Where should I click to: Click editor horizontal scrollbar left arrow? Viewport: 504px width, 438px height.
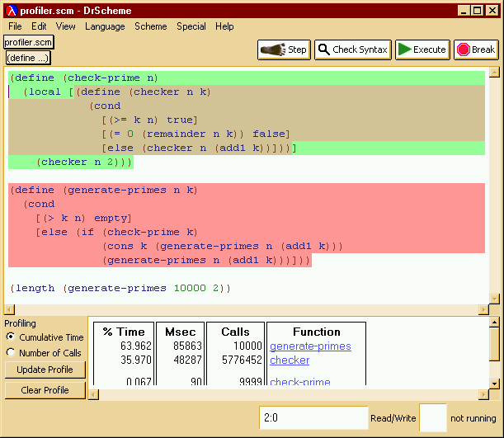point(9,310)
